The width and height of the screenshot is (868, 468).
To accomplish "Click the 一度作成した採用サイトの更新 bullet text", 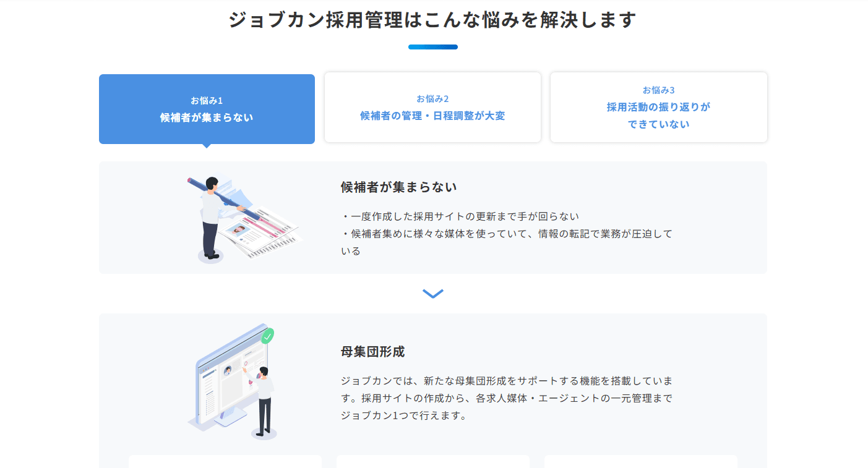I will coord(460,216).
